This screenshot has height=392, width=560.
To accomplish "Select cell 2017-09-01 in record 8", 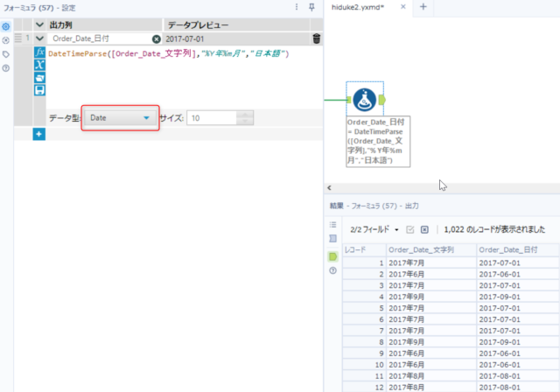I will tap(517, 342).
